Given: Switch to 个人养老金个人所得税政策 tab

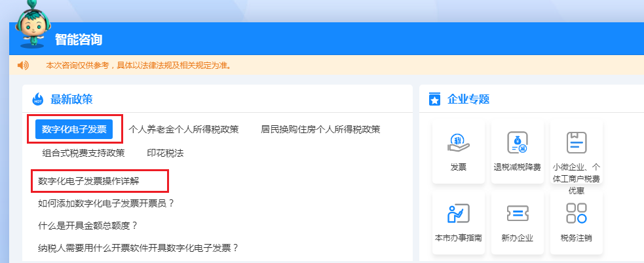Looking at the screenshot, I should (x=183, y=129).
